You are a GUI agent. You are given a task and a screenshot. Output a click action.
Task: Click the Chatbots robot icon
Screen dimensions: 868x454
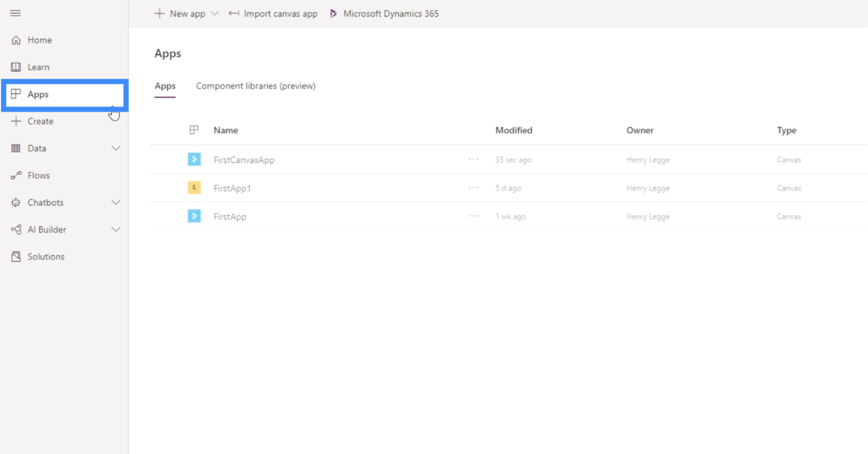point(16,202)
